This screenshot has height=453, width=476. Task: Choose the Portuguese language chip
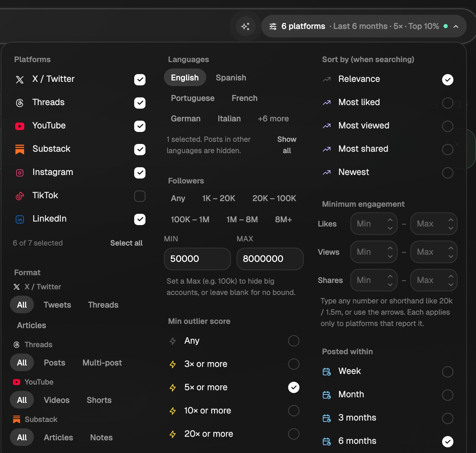pos(193,98)
